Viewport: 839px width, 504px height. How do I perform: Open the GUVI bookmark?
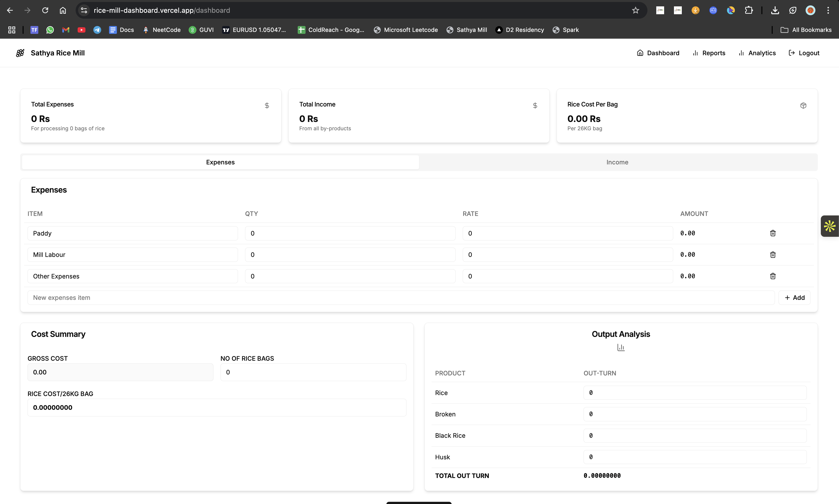pos(201,30)
